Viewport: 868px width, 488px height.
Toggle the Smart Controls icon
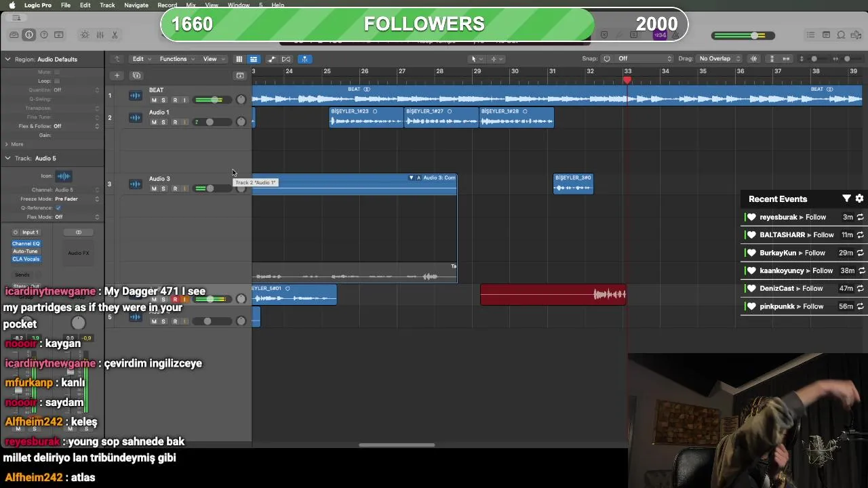tap(85, 35)
